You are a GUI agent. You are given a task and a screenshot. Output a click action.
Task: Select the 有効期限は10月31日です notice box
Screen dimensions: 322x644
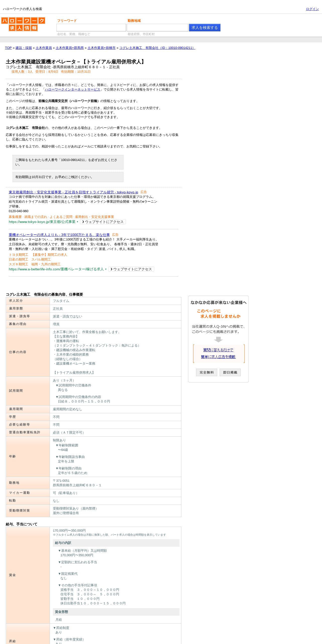[68, 177]
